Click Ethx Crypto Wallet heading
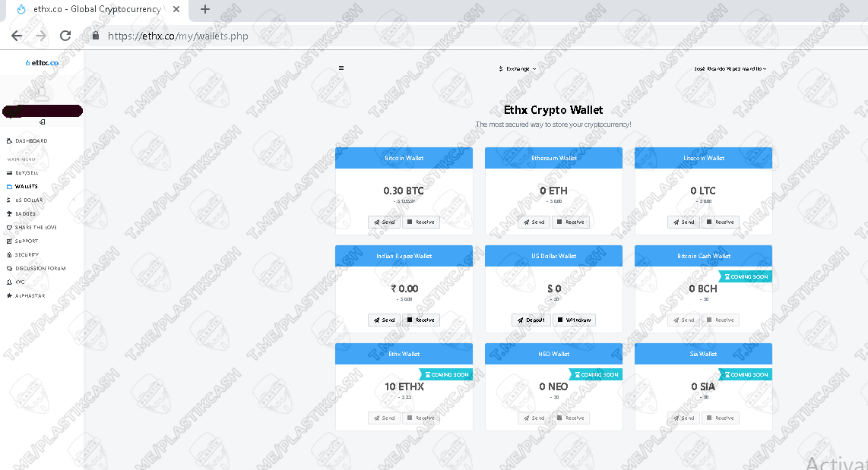Image resolution: width=868 pixels, height=470 pixels. pos(553,110)
